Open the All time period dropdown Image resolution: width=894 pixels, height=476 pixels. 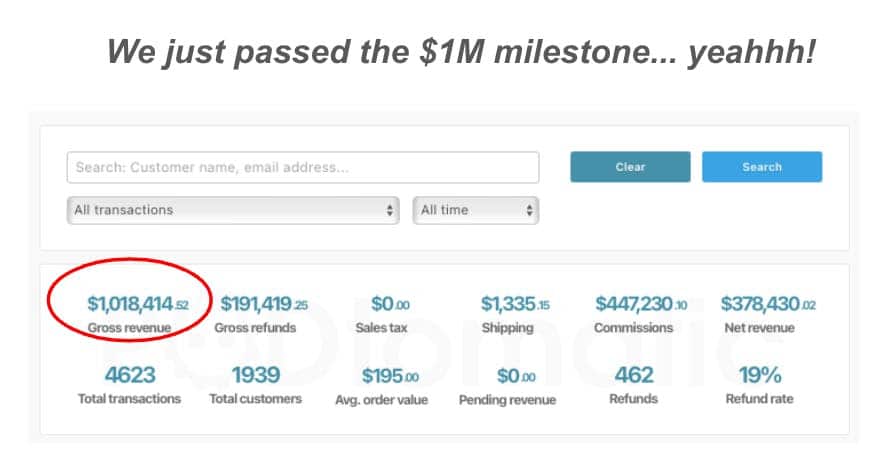[475, 210]
